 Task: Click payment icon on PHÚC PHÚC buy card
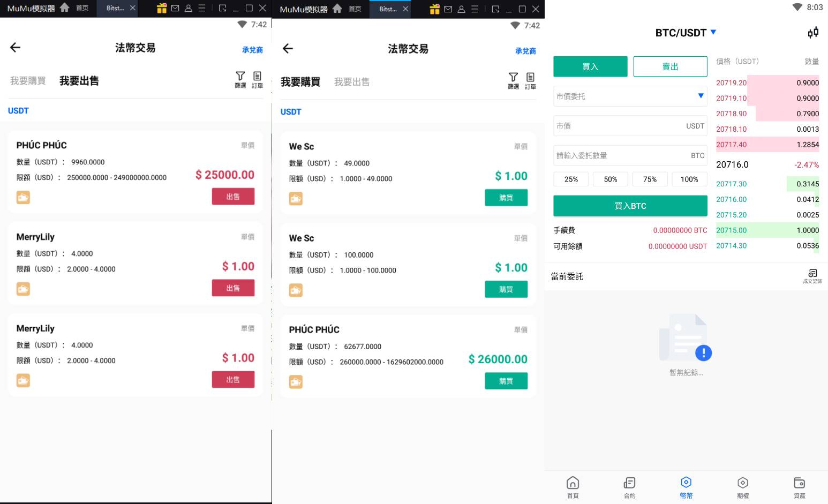tap(296, 382)
